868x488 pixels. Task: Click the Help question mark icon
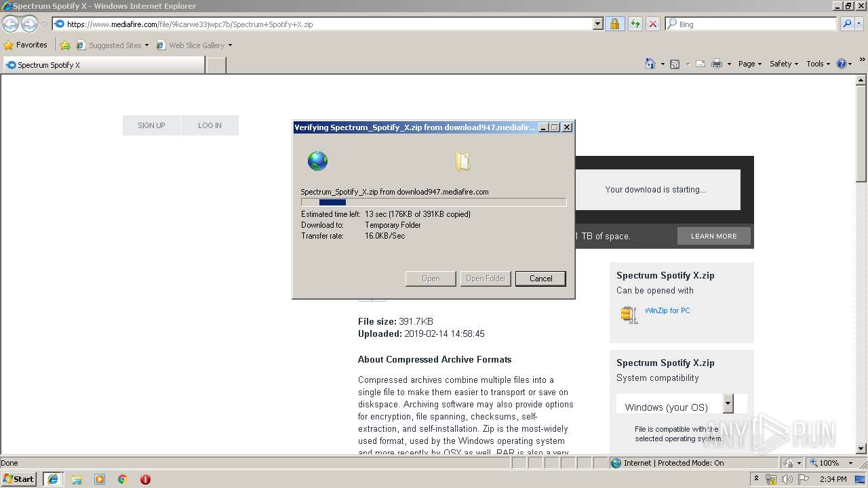pos(842,64)
